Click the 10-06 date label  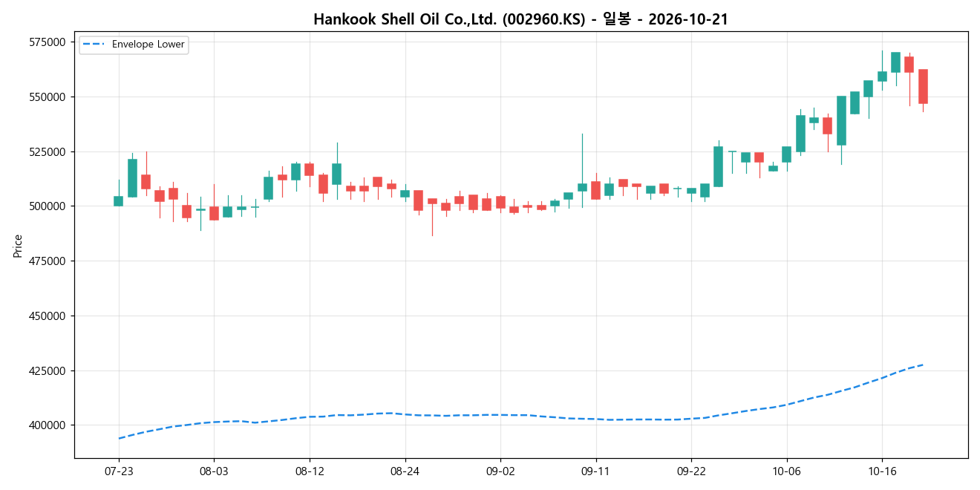pyautogui.click(x=786, y=471)
